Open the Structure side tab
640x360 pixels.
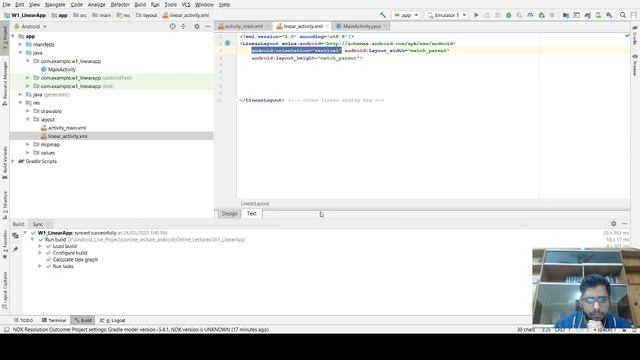pyautogui.click(x=5, y=206)
